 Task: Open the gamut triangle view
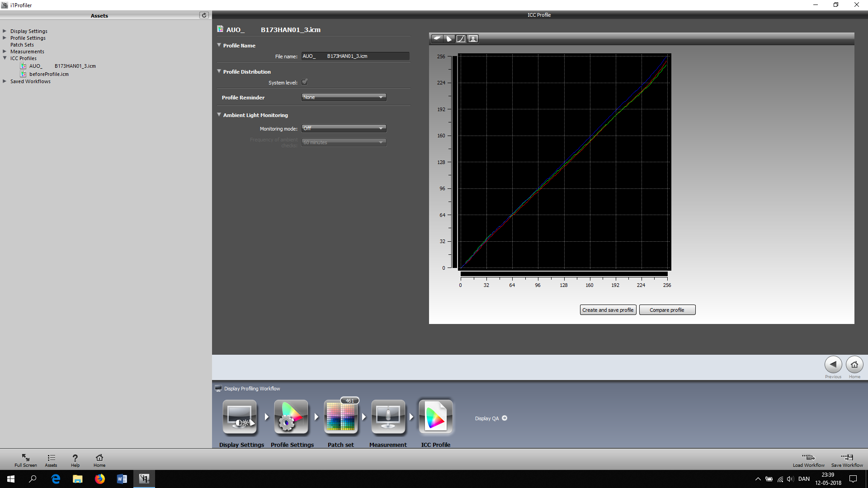(x=449, y=39)
